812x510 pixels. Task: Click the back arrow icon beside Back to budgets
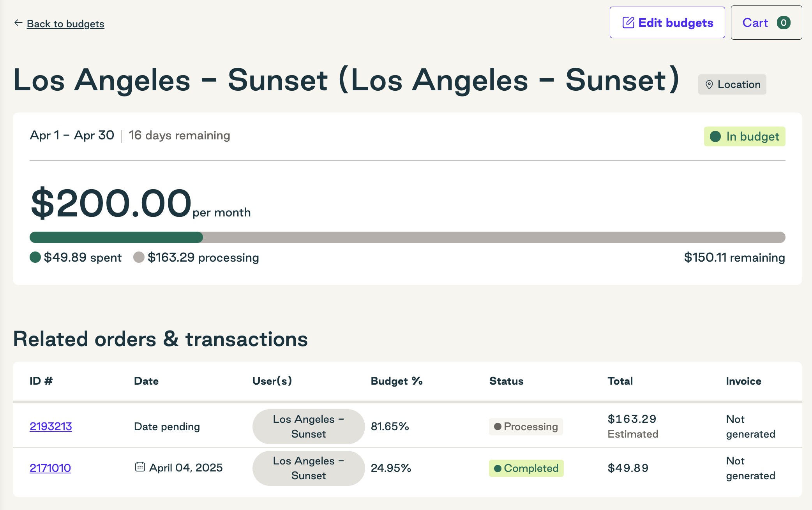[x=18, y=23]
